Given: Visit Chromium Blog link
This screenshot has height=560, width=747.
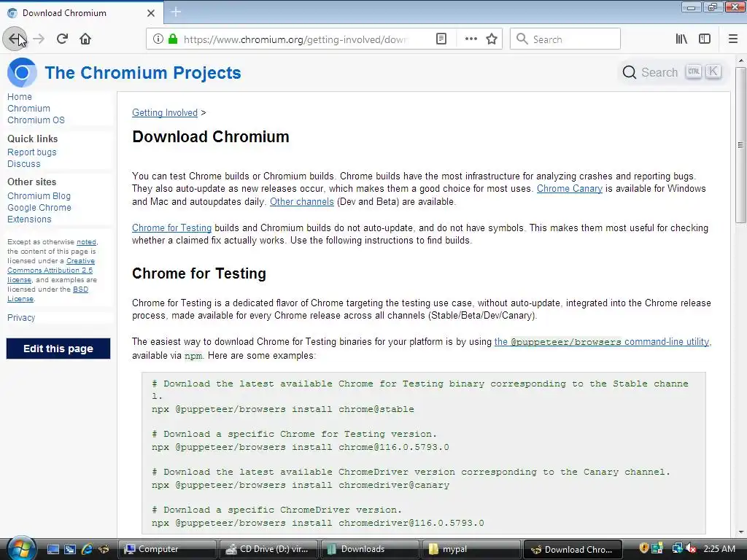Looking at the screenshot, I should 39,195.
